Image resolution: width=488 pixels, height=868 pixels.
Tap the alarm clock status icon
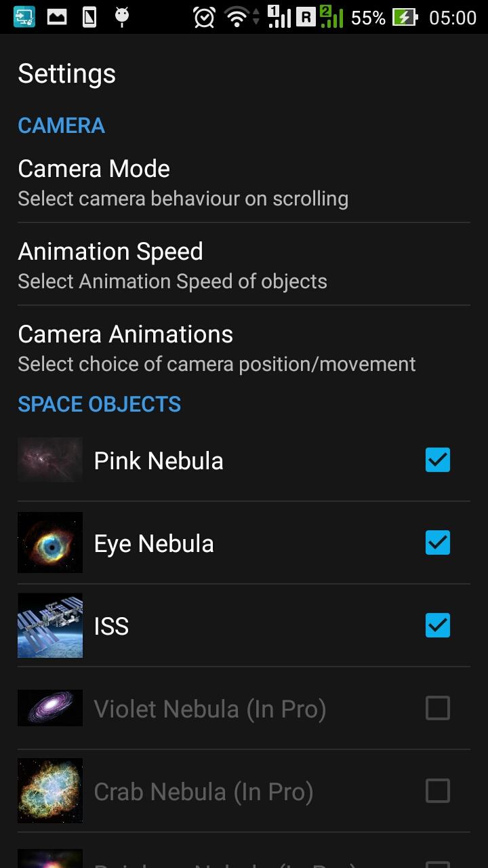click(203, 17)
